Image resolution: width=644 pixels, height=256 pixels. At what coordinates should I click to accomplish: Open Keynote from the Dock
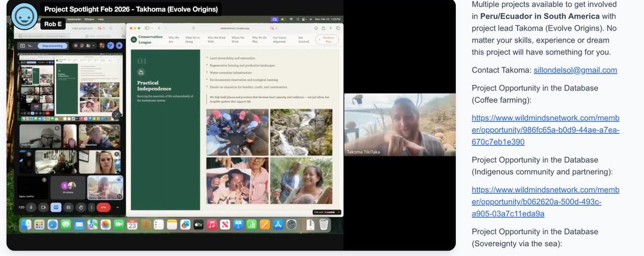pyautogui.click(x=238, y=225)
